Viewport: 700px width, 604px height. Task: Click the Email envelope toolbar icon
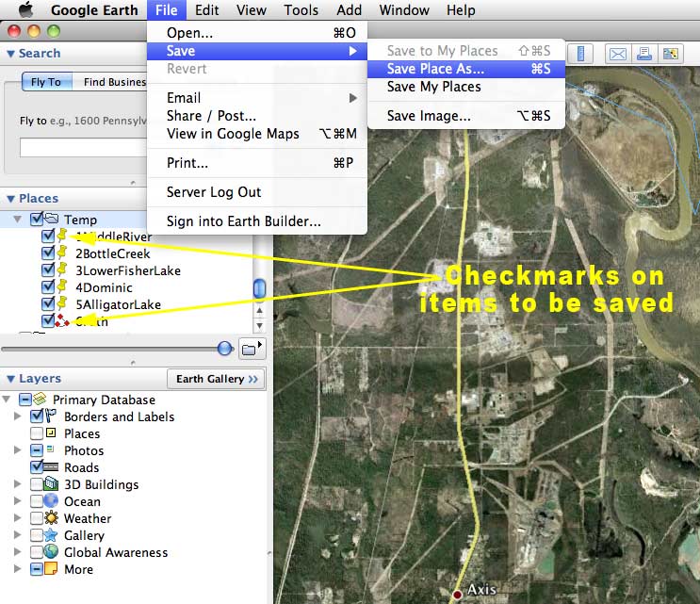(x=618, y=54)
